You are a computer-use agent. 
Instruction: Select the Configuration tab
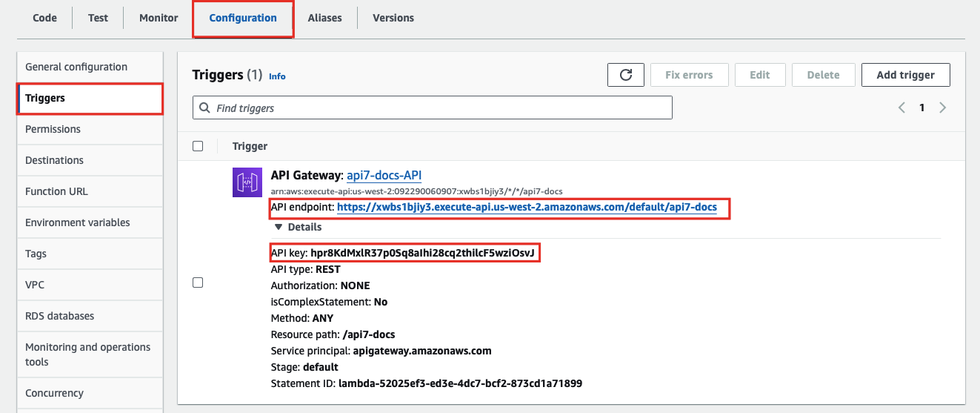point(243,18)
